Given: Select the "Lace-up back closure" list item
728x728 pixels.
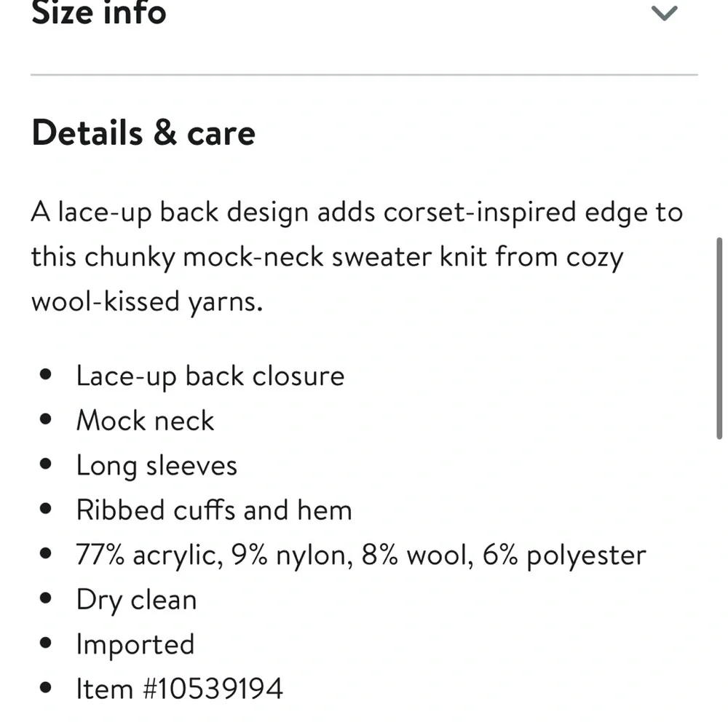Looking at the screenshot, I should tap(210, 376).
